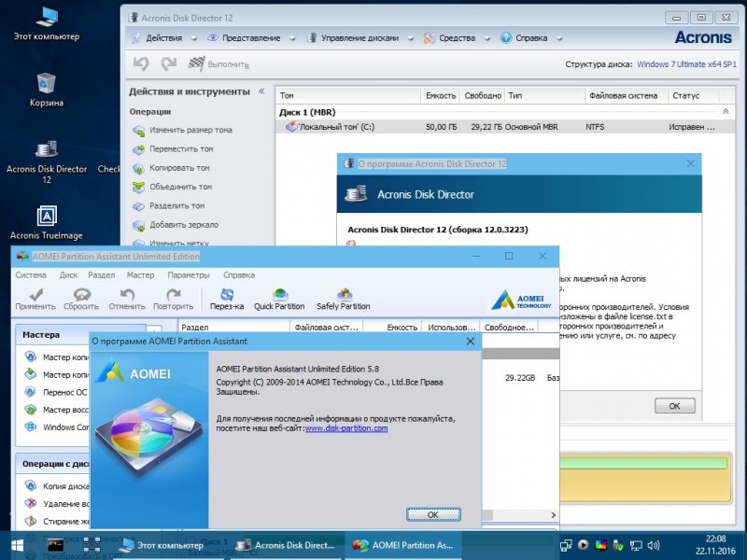This screenshot has width=747, height=560.
Task: Click Отменить in the AOMEI toolbar
Action: click(x=127, y=299)
